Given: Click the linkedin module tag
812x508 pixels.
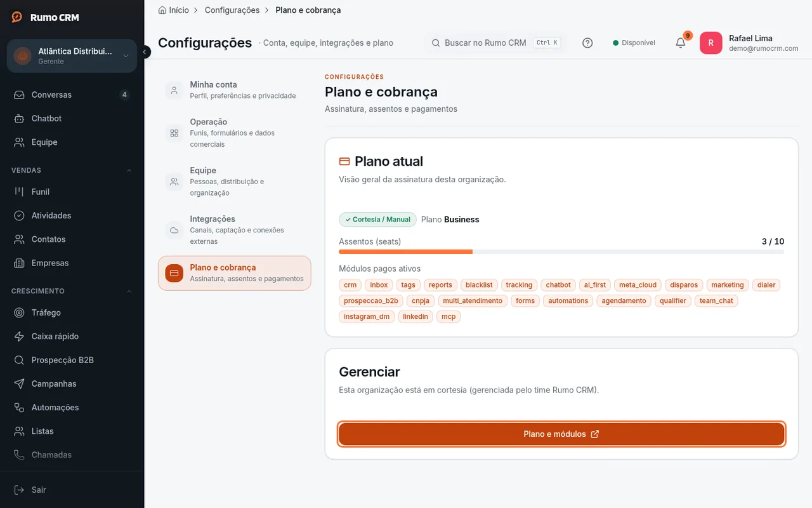Looking at the screenshot, I should coord(416,316).
